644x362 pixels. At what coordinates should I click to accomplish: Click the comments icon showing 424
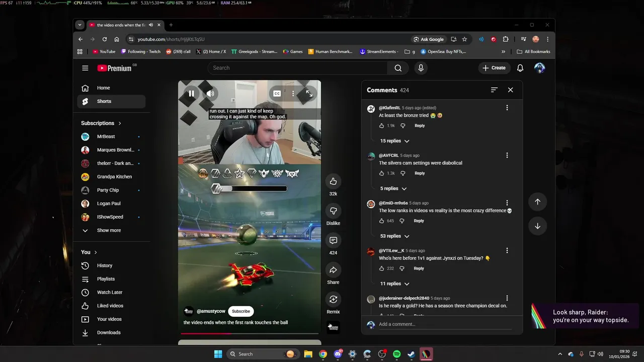click(x=333, y=240)
